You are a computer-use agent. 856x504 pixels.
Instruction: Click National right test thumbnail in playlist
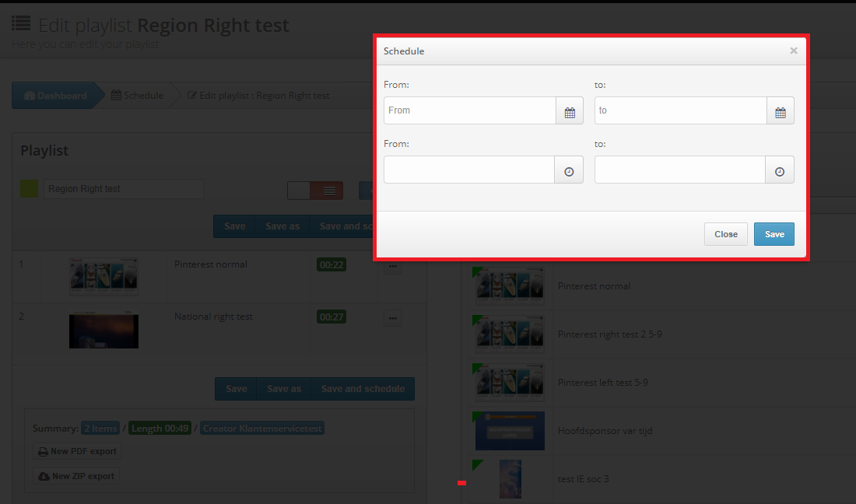[103, 330]
